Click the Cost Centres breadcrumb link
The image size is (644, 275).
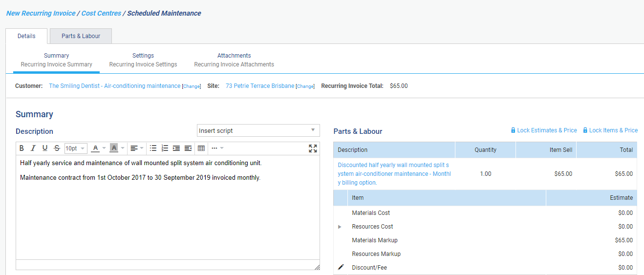(101, 13)
